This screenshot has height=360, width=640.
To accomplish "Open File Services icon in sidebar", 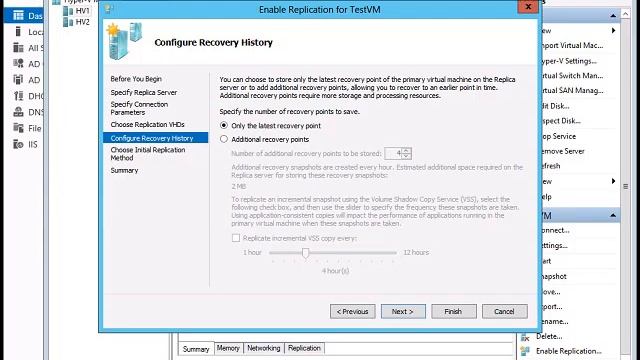I will [x=18, y=128].
